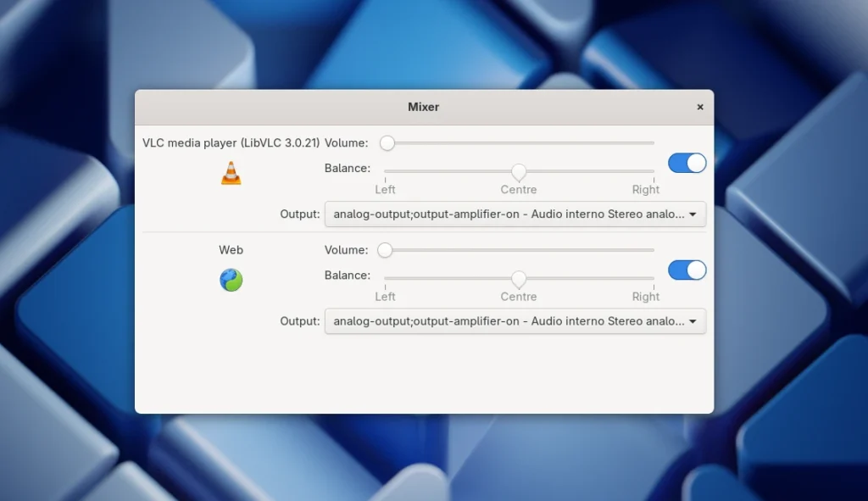This screenshot has height=501, width=868.
Task: Click the Right label on VLC balance scale
Action: click(x=645, y=190)
